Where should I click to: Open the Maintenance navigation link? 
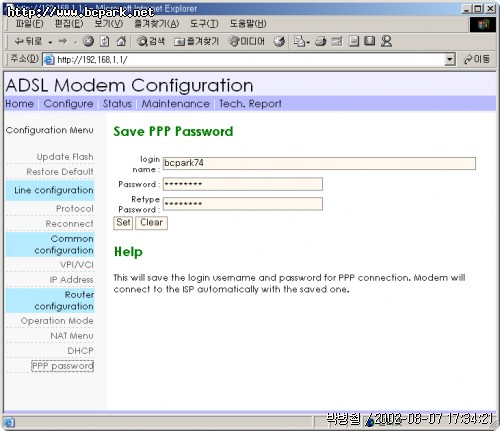pyautogui.click(x=176, y=104)
